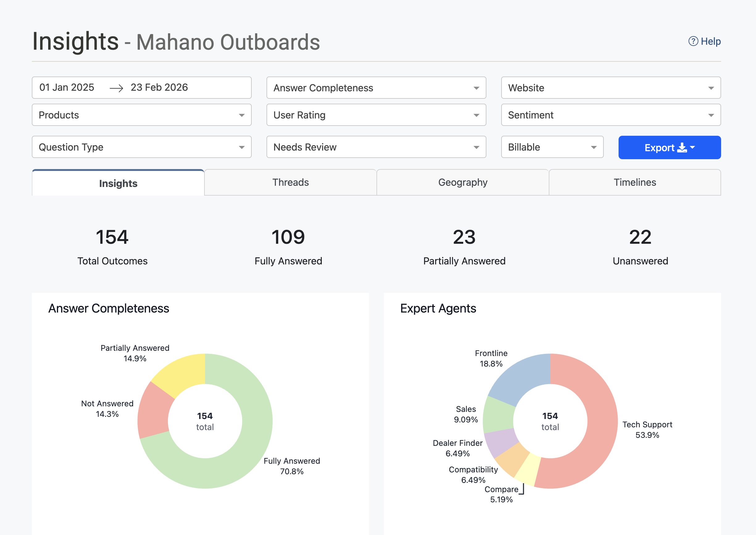This screenshot has width=756, height=535.
Task: Switch to the Geography tab
Action: [462, 182]
